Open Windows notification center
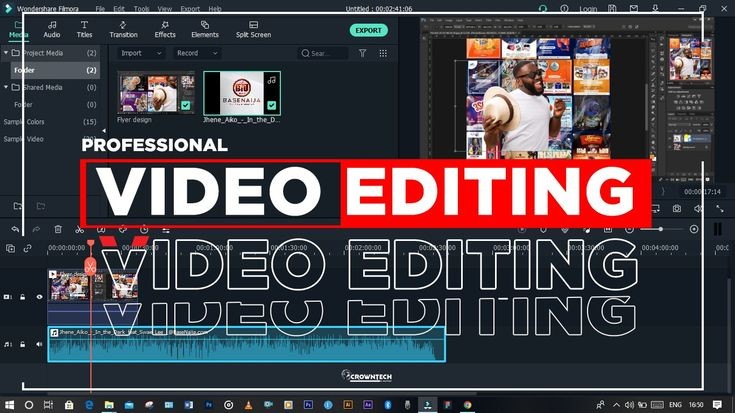This screenshot has width=735, height=413. coord(717,405)
